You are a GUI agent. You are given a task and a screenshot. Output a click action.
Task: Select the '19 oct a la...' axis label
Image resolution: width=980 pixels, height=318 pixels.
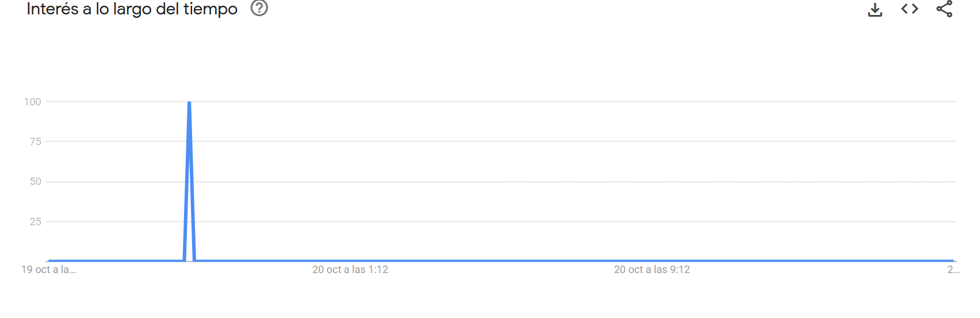click(48, 270)
